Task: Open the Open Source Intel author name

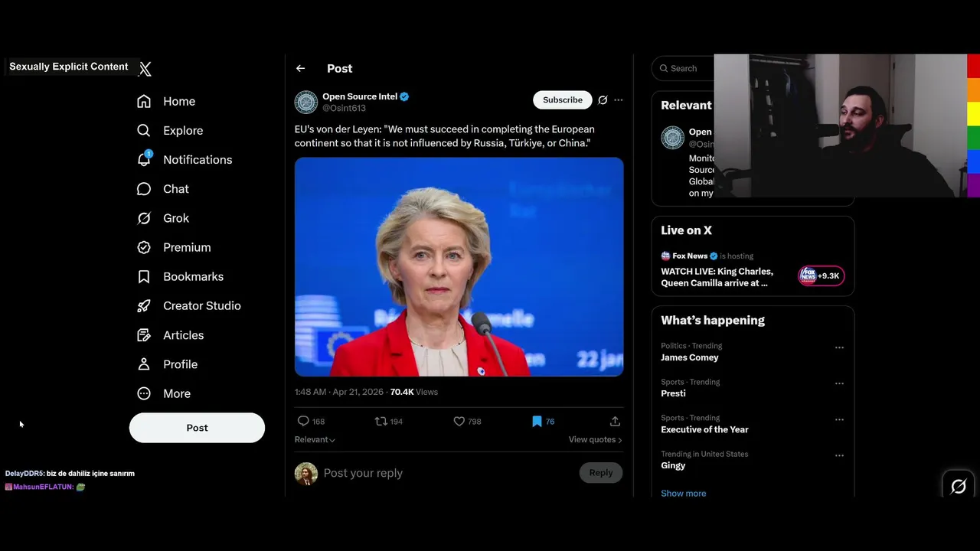Action: coord(360,96)
